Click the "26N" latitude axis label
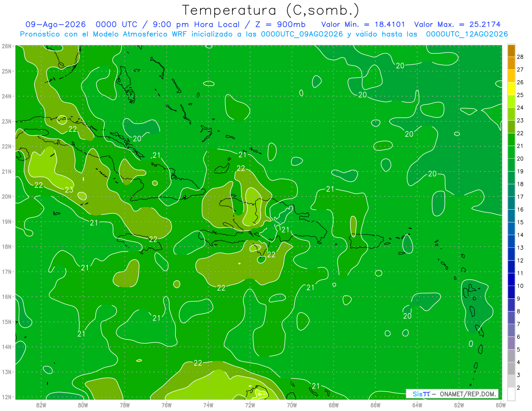532x411 pixels. (7, 46)
